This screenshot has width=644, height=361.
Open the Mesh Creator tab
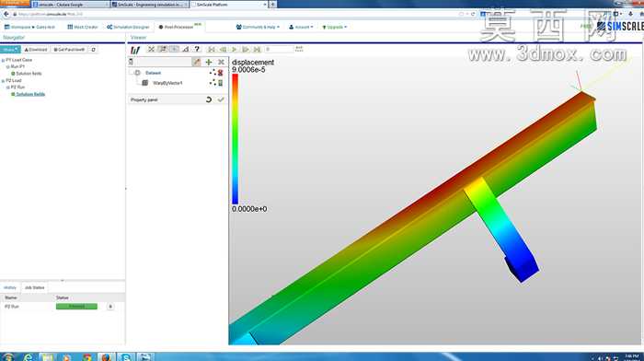tap(83, 27)
